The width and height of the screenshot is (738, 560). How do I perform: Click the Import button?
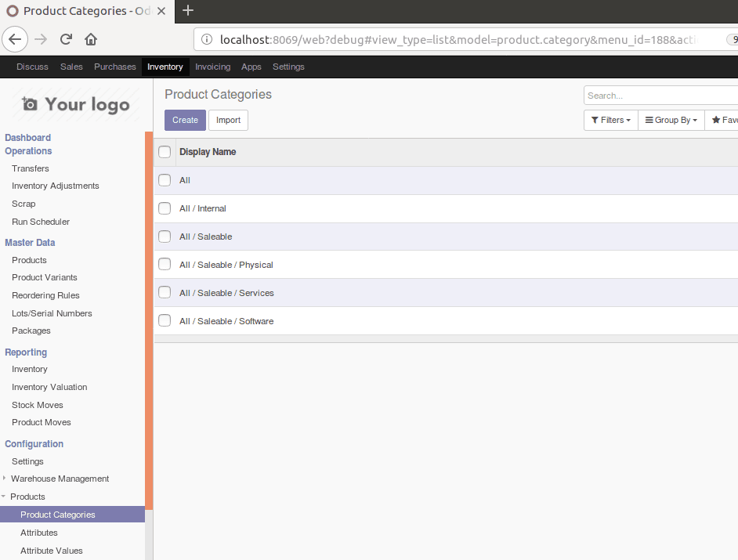(228, 120)
